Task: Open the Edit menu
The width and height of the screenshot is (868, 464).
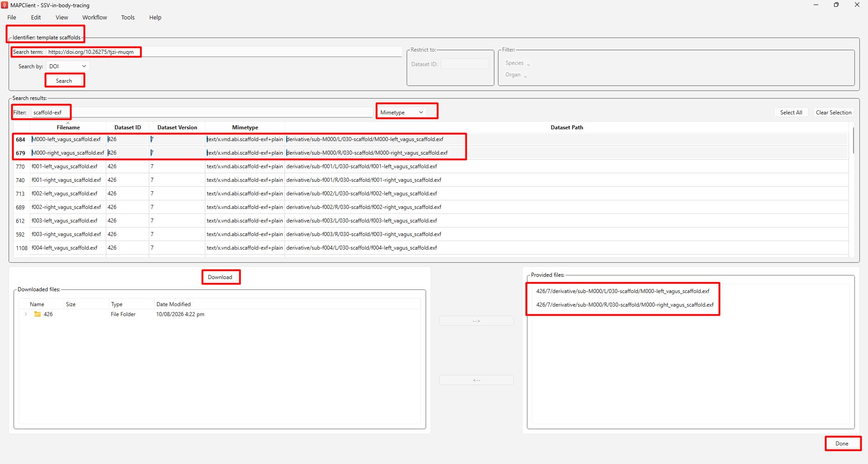Action: pyautogui.click(x=36, y=17)
